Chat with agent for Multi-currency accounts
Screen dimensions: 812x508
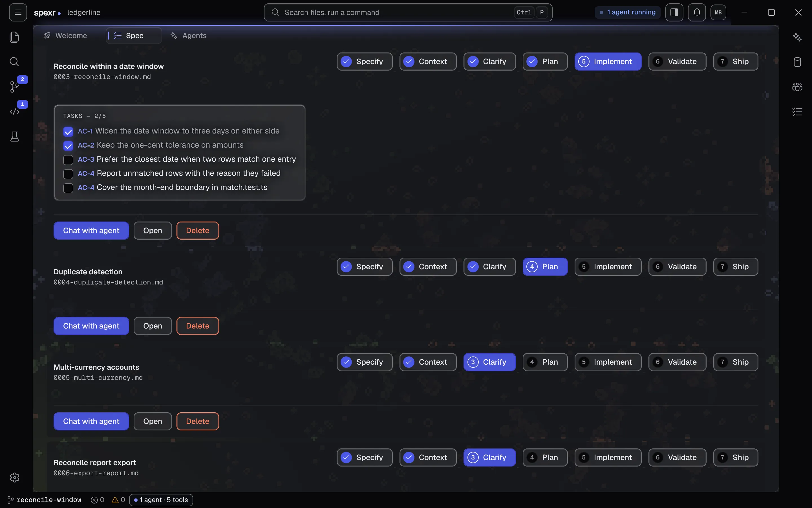[91, 421]
